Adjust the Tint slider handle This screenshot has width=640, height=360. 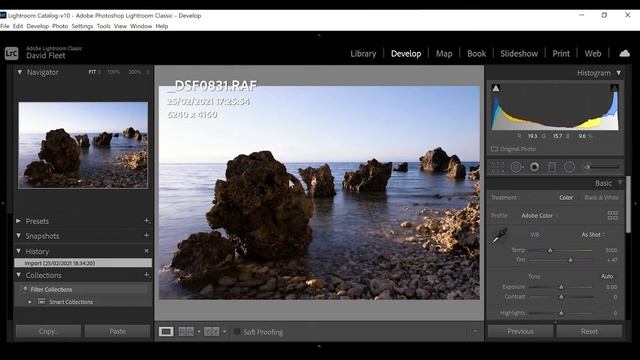point(570,260)
